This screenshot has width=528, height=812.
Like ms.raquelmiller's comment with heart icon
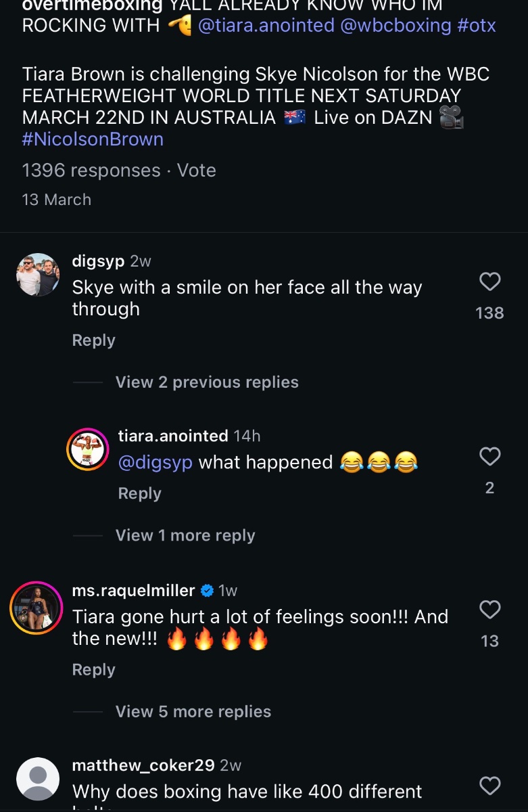(489, 610)
